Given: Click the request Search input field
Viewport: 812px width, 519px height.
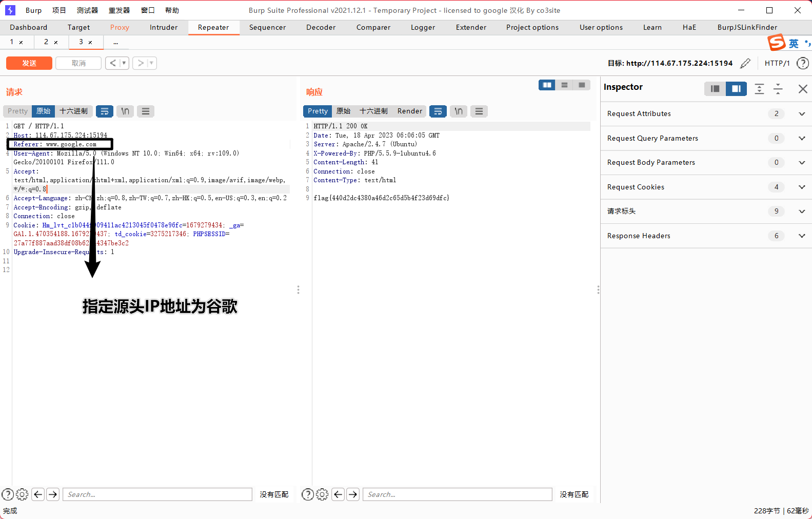Looking at the screenshot, I should tap(157, 494).
